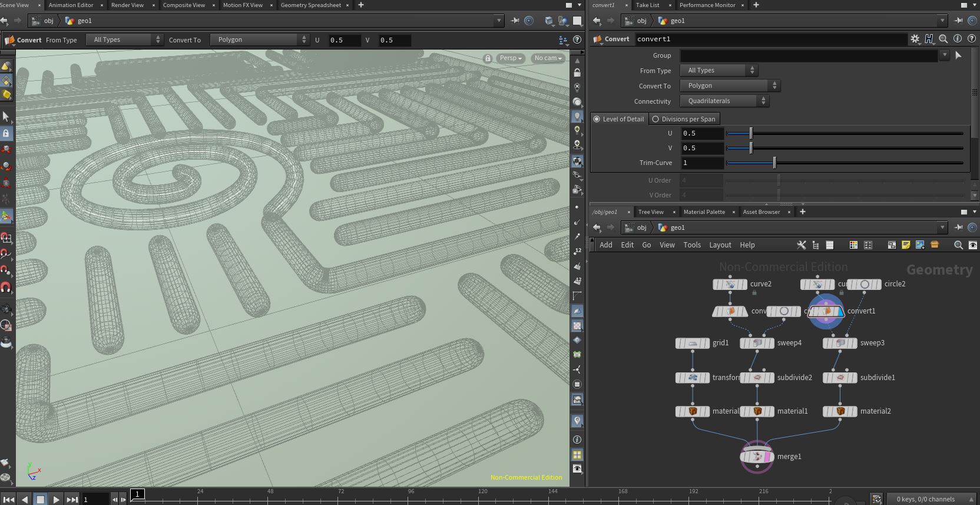Switch to the Material Palette tab

coord(704,212)
